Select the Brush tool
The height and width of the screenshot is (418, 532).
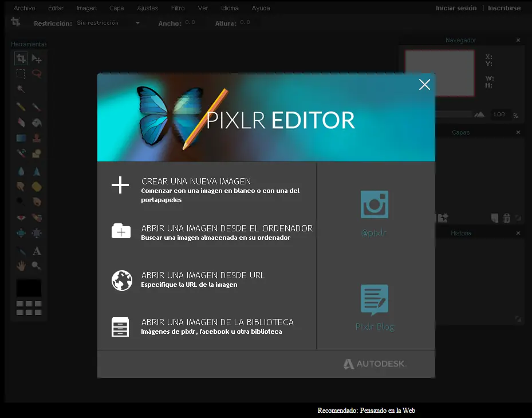(x=37, y=107)
